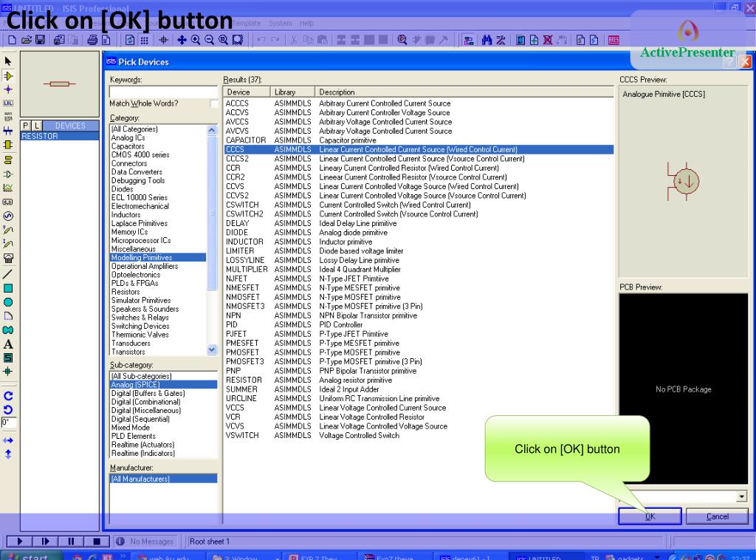756x560 pixels.
Task: Click the binoculars search icon in toolbar
Action: coord(487,40)
